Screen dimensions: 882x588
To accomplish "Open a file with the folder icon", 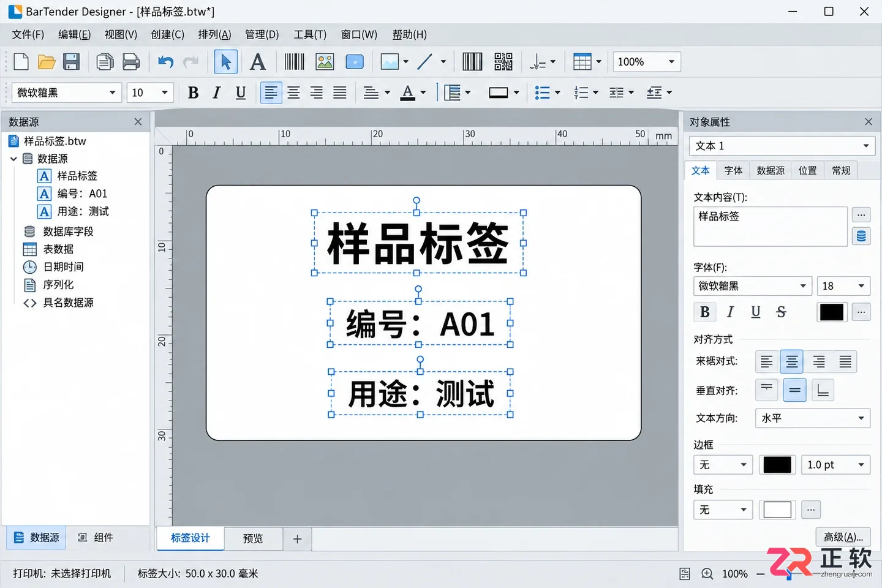I will click(47, 62).
